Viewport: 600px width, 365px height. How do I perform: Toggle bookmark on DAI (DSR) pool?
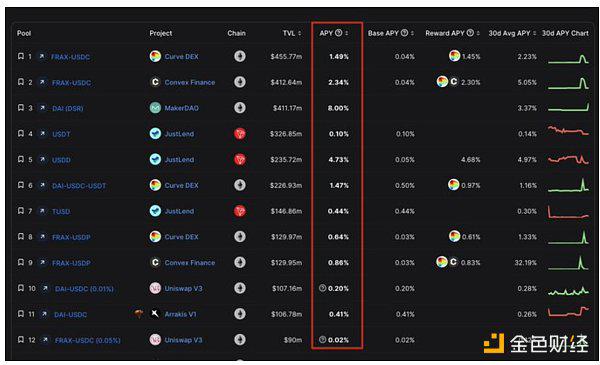[21, 108]
